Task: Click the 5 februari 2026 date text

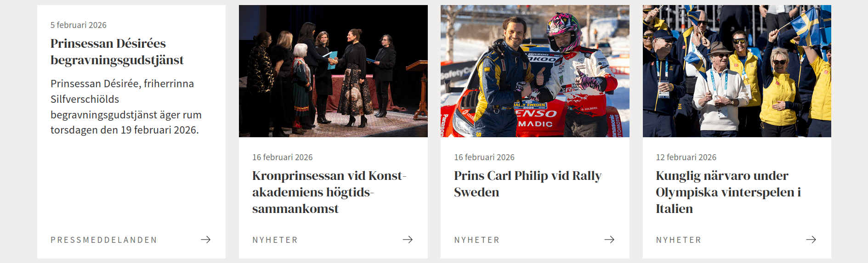Action: coord(79,25)
